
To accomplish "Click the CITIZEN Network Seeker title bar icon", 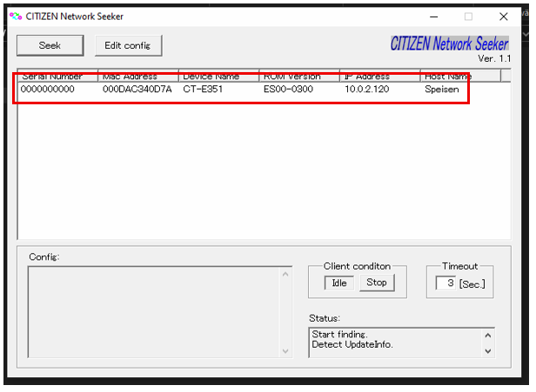I will point(16,17).
